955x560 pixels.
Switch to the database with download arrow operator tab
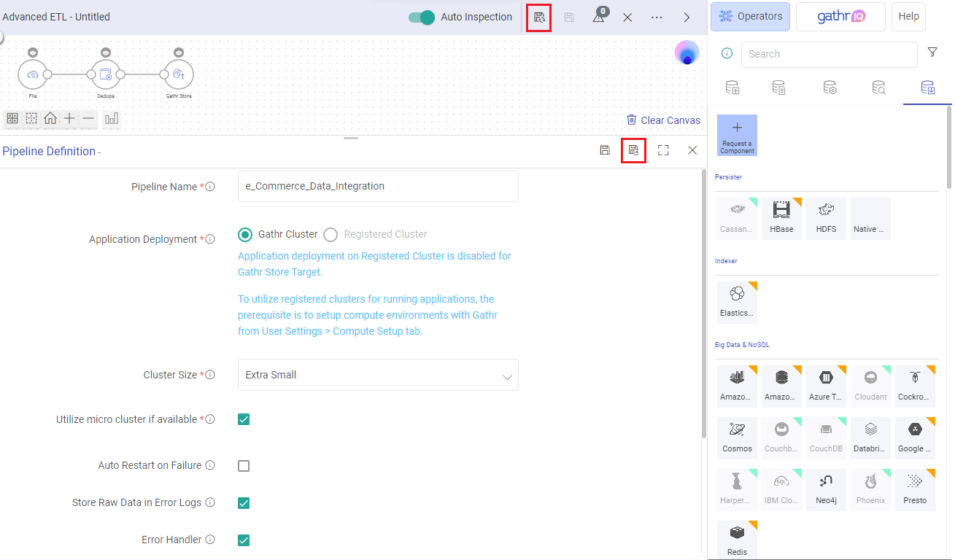click(x=928, y=88)
